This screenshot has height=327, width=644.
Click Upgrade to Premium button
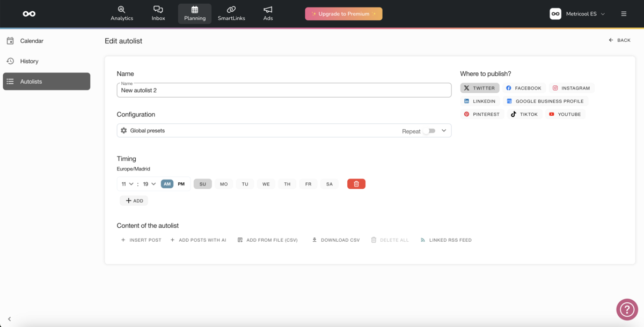tap(343, 14)
